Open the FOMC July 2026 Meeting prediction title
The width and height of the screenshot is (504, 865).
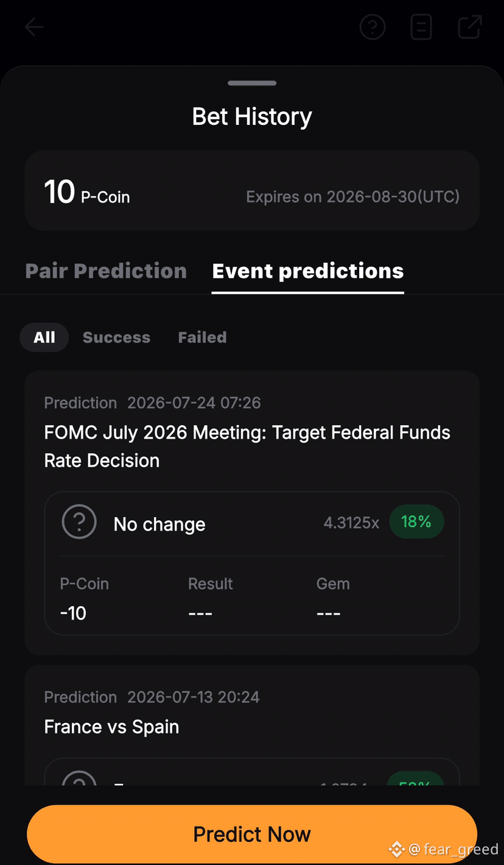coord(247,447)
